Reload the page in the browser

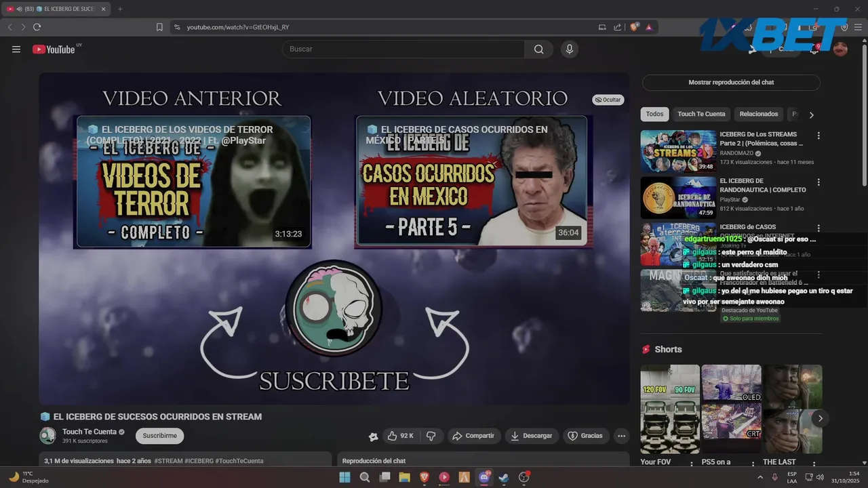click(x=37, y=27)
